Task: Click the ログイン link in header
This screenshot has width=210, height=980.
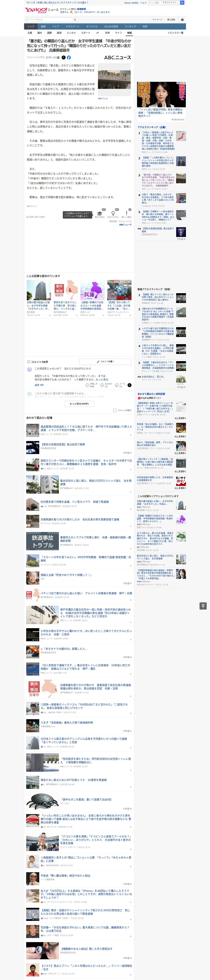Action: (64, 12)
